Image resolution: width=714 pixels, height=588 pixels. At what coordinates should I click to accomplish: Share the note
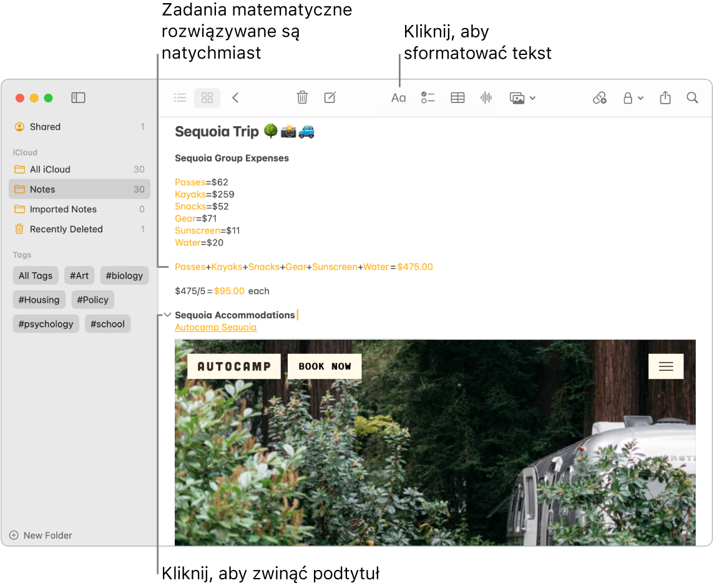tap(665, 97)
